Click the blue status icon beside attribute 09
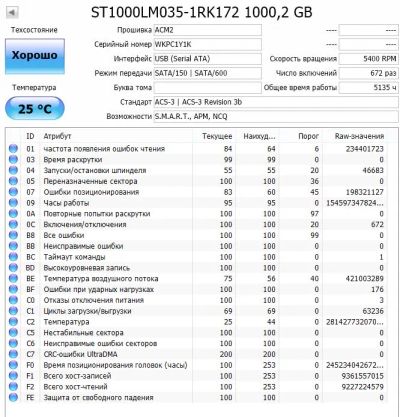 (x=13, y=203)
